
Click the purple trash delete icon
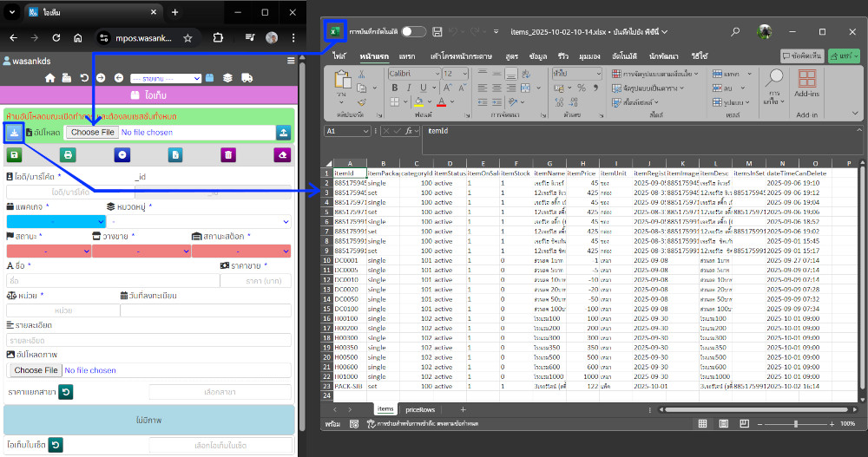click(x=228, y=154)
